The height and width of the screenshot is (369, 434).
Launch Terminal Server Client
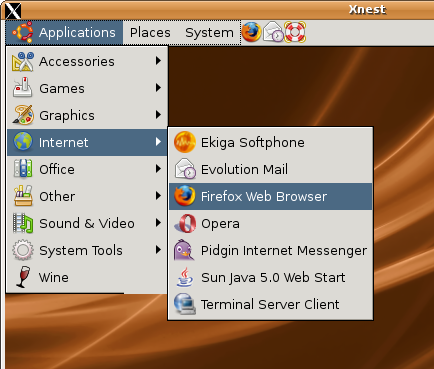click(270, 304)
